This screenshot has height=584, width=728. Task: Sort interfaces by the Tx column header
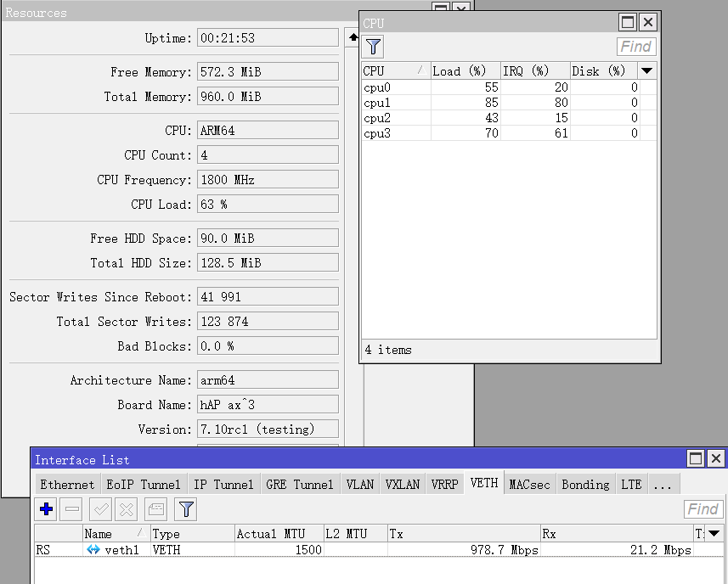(463, 534)
